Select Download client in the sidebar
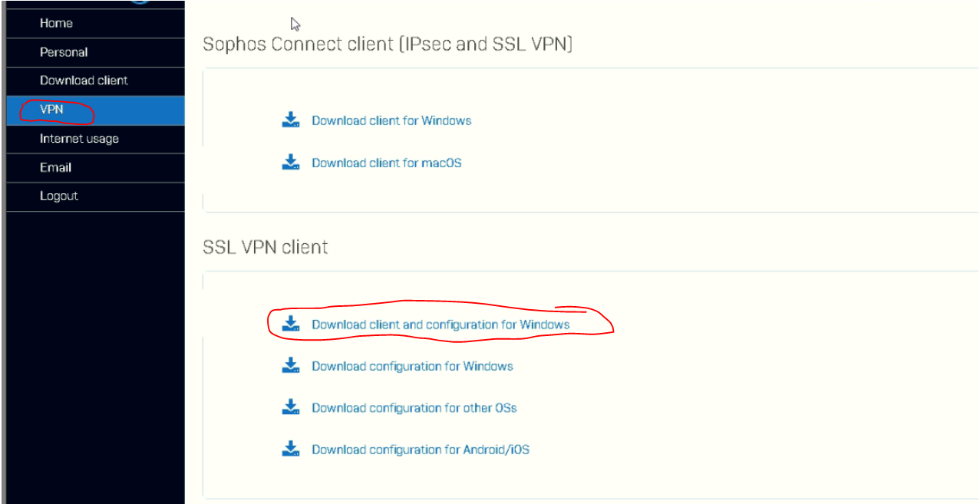Screen dimensions: 980x504 coord(84,81)
